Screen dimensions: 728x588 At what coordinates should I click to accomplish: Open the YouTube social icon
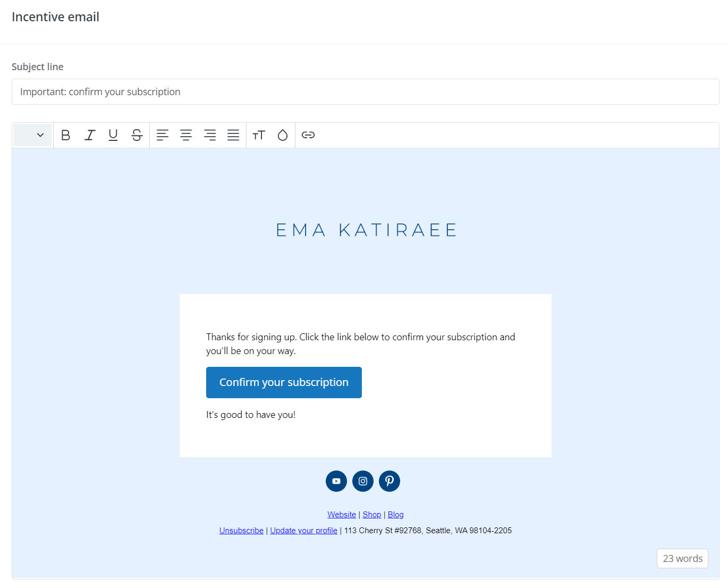coord(336,481)
